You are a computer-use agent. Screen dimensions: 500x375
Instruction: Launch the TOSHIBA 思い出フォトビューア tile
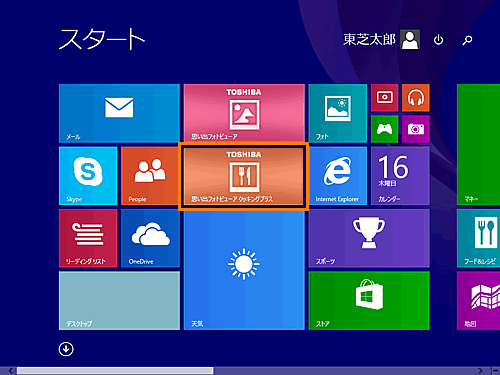click(244, 113)
